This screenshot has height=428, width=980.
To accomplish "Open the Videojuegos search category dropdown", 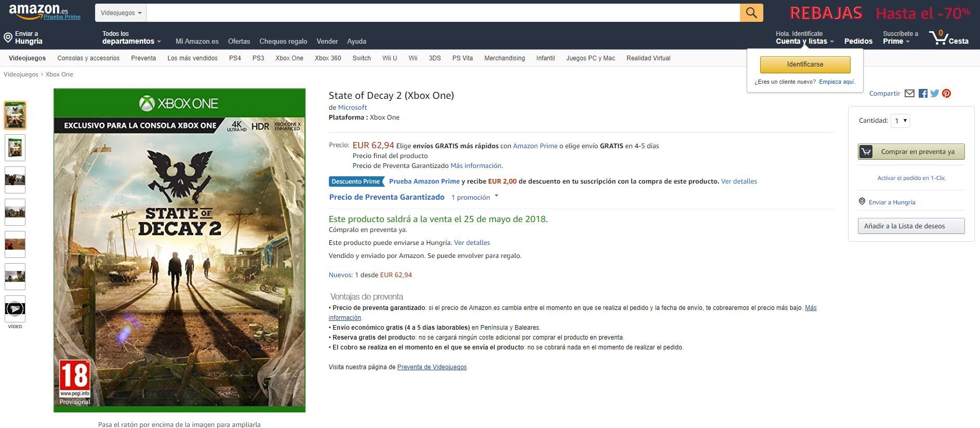I will pyautogui.click(x=121, y=12).
